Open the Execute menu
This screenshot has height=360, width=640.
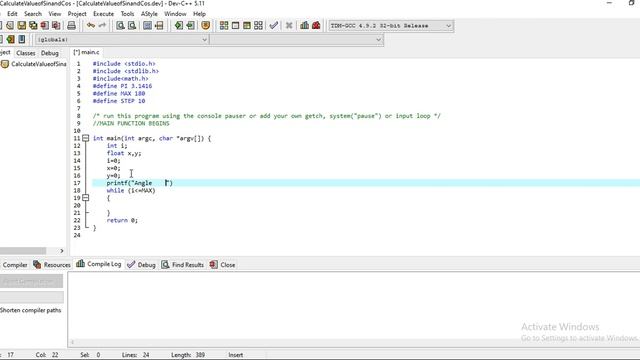(103, 14)
